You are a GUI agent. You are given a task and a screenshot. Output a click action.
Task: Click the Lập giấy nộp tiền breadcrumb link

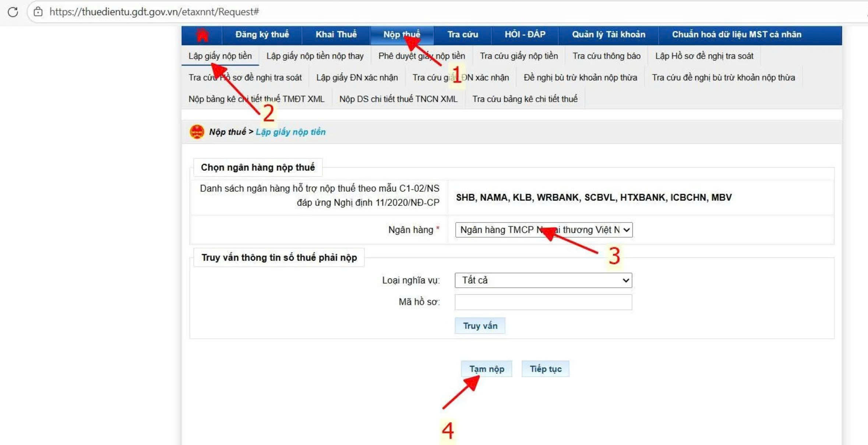(x=290, y=132)
